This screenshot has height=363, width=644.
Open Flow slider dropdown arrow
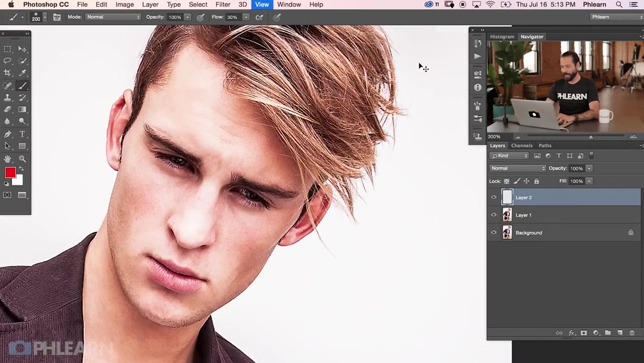coord(246,17)
